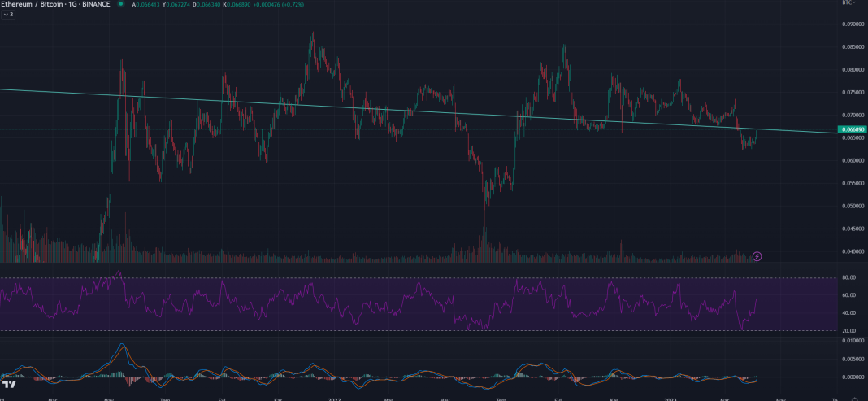Click the green market status dot
This screenshot has width=868, height=401.
tap(121, 4)
